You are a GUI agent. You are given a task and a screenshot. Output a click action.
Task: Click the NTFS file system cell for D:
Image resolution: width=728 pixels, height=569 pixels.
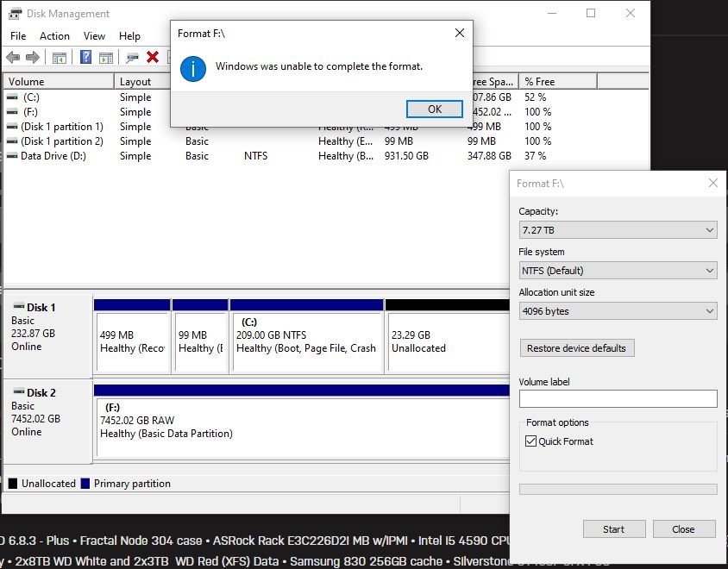pyautogui.click(x=256, y=156)
